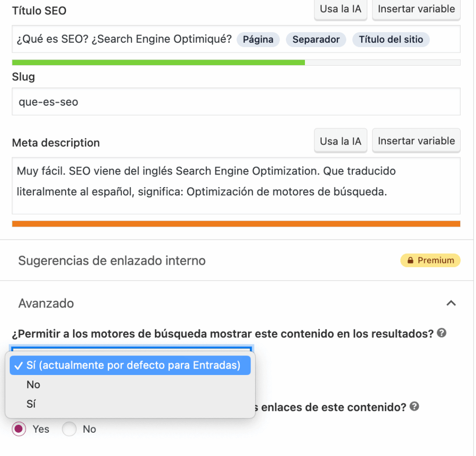476x456 pixels.
Task: Click 'Insertar variable' for Meta description
Action: [x=416, y=141]
